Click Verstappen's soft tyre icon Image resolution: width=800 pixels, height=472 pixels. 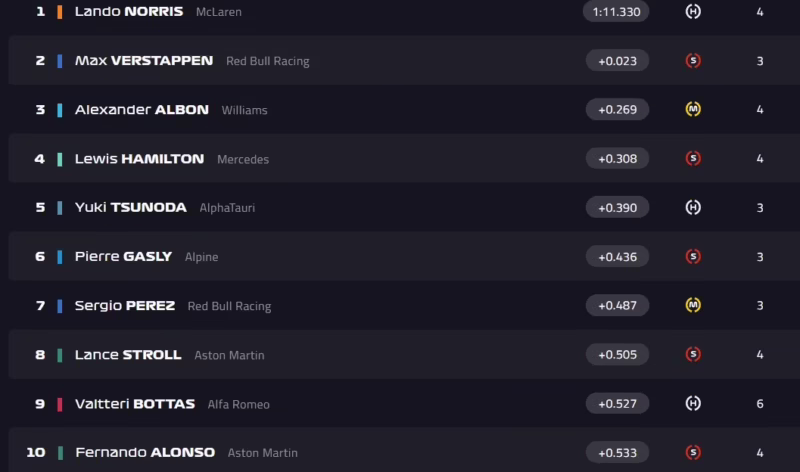693,61
